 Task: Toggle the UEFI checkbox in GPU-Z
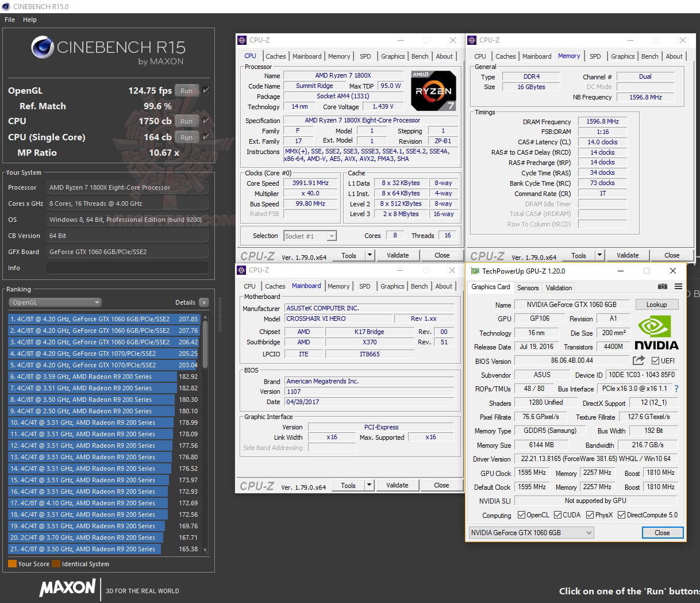656,361
